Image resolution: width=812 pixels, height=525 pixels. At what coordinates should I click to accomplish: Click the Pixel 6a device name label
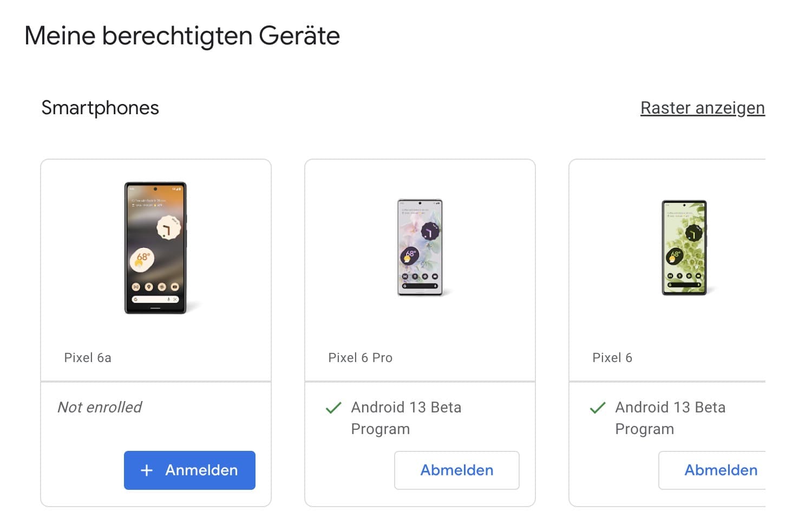(88, 358)
